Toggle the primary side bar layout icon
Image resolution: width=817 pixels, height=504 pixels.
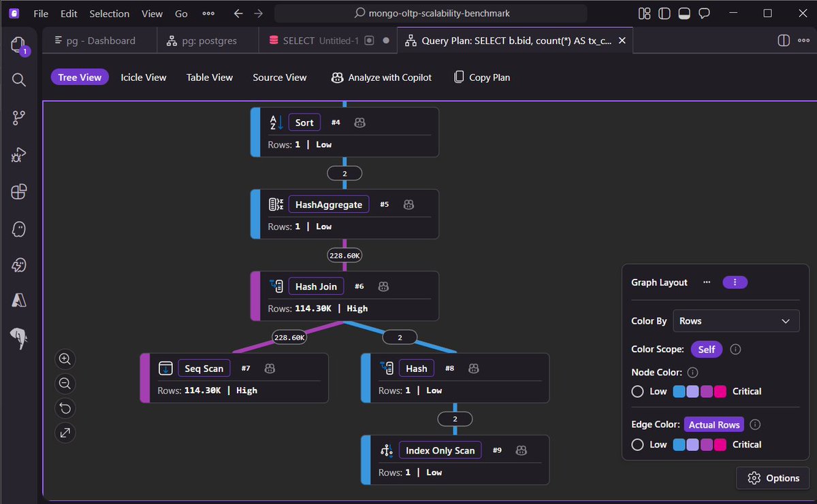click(x=664, y=14)
